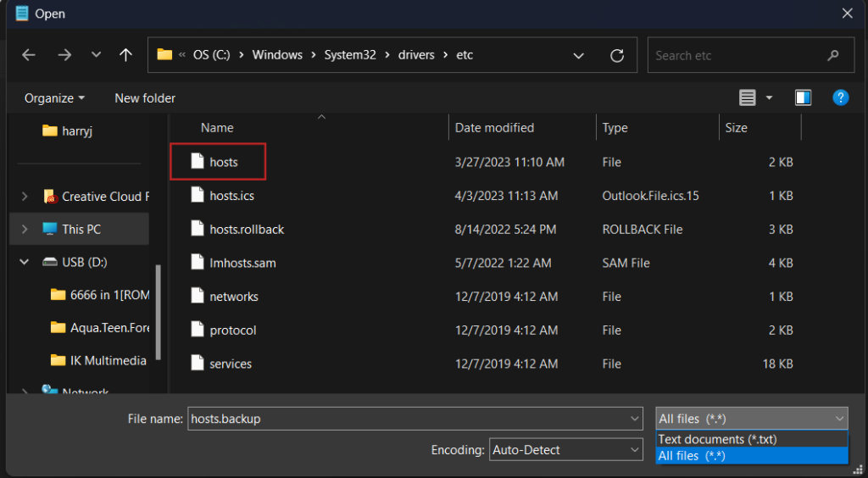This screenshot has height=478, width=868.
Task: Choose Text documents (*.txt) filter option
Action: coord(717,439)
